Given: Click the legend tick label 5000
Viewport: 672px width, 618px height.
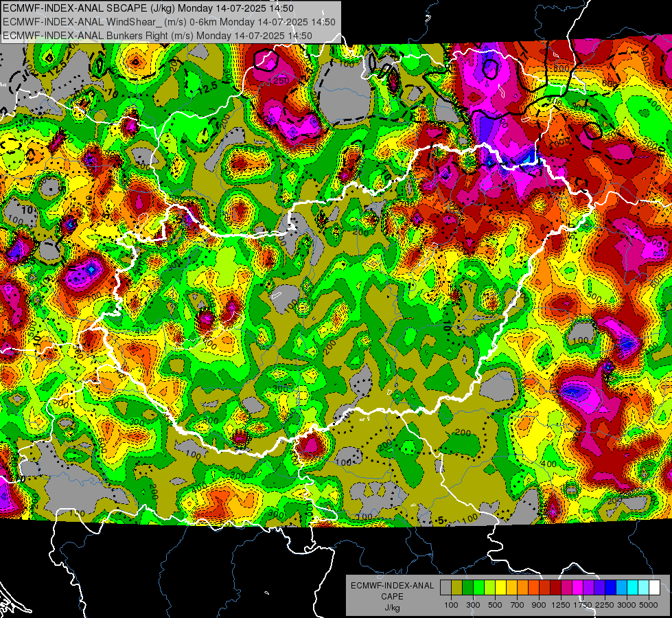Looking at the screenshot, I should tap(649, 605).
